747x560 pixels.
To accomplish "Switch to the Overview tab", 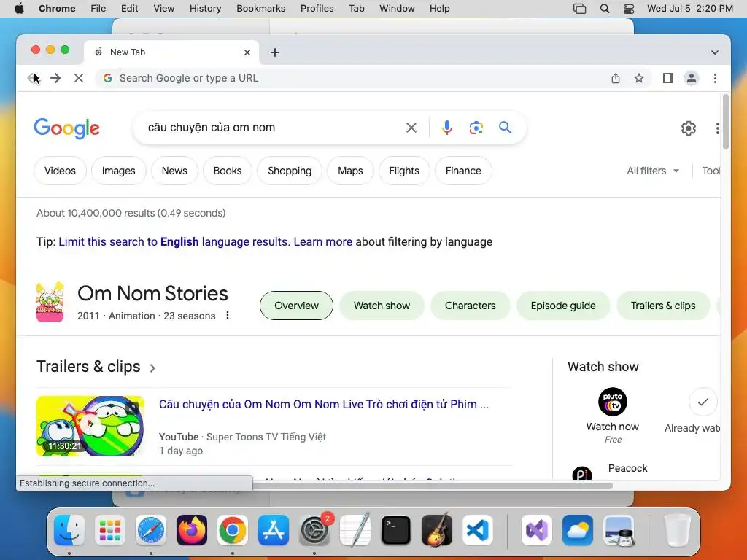I will (296, 306).
